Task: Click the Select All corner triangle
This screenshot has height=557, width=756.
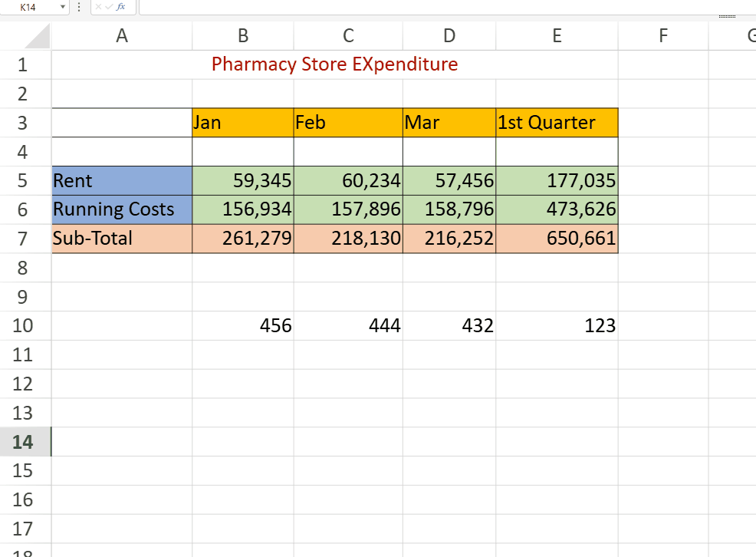Action: pos(37,36)
